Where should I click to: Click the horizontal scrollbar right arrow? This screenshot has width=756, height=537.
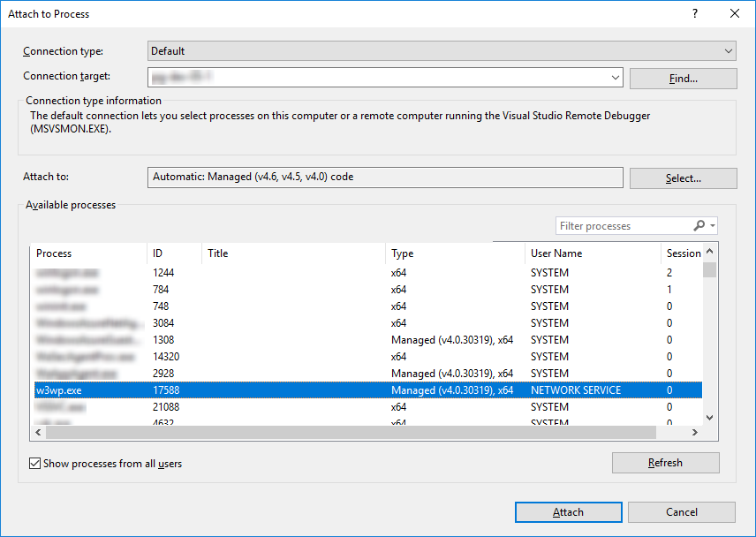pos(694,432)
